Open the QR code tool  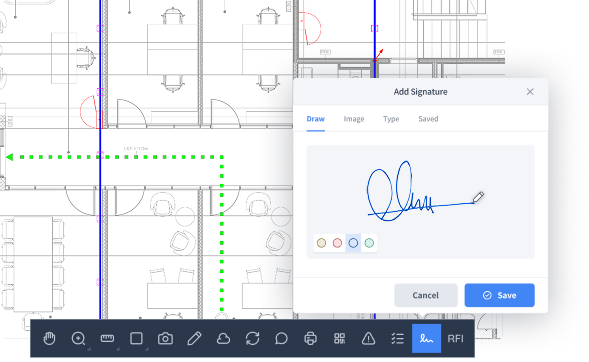point(340,339)
